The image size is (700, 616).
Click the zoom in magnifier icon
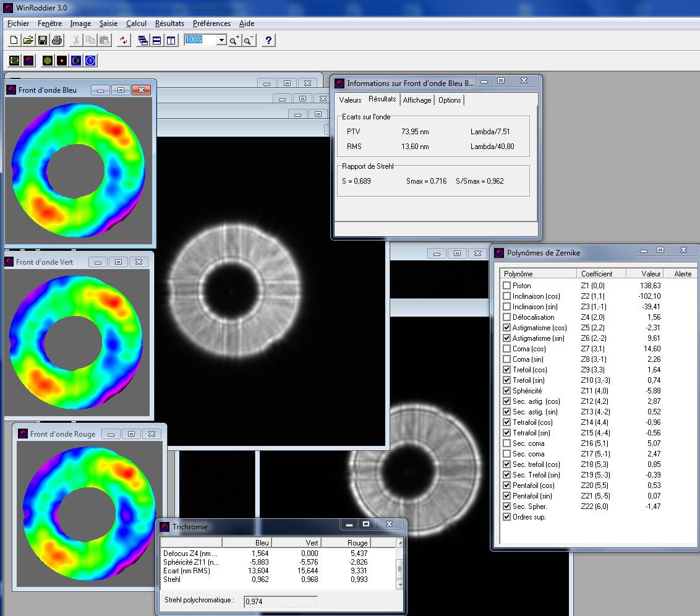(234, 40)
